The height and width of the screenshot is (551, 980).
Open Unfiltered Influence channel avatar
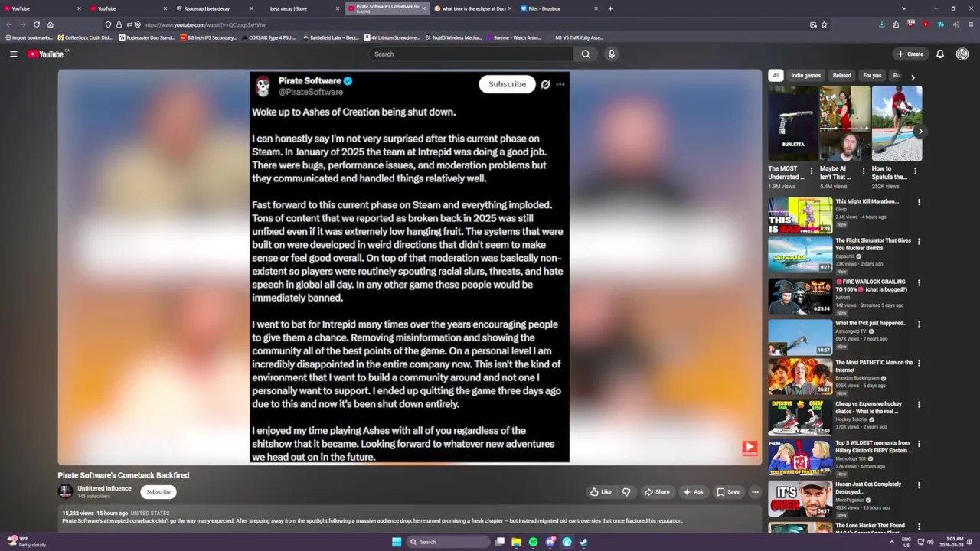click(x=66, y=491)
